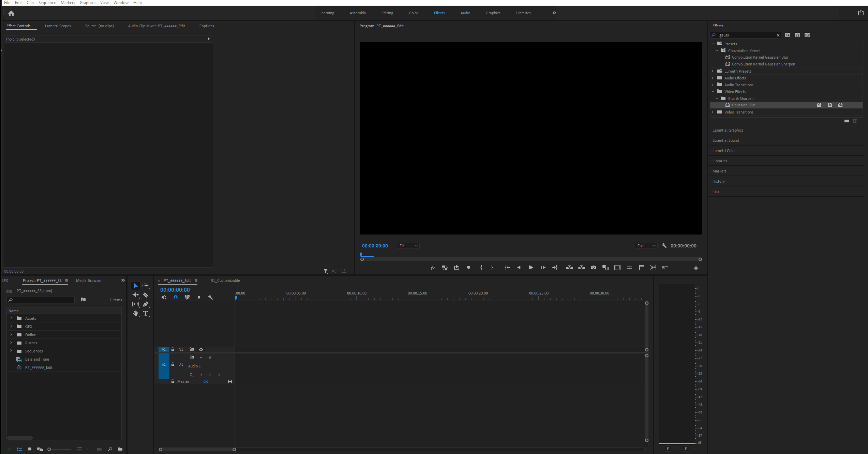This screenshot has height=454, width=868.
Task: Toggle V1 track output eye icon
Action: click(201, 349)
